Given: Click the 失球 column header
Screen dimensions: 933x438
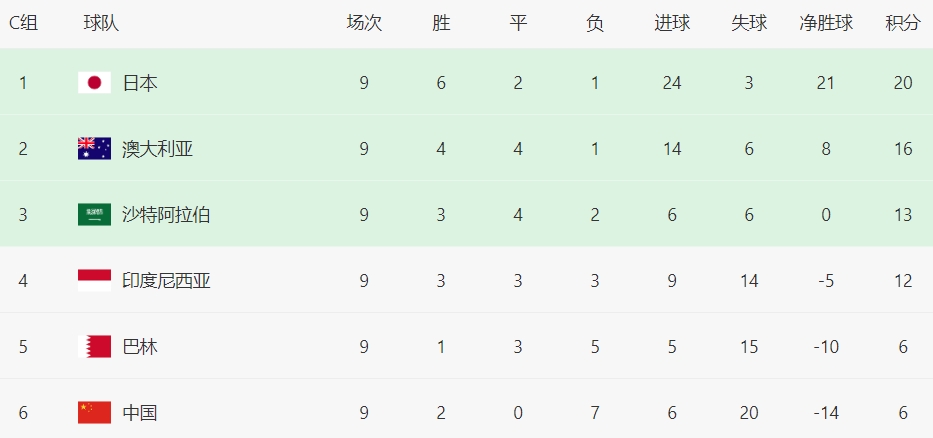Looking at the screenshot, I should tap(749, 23).
